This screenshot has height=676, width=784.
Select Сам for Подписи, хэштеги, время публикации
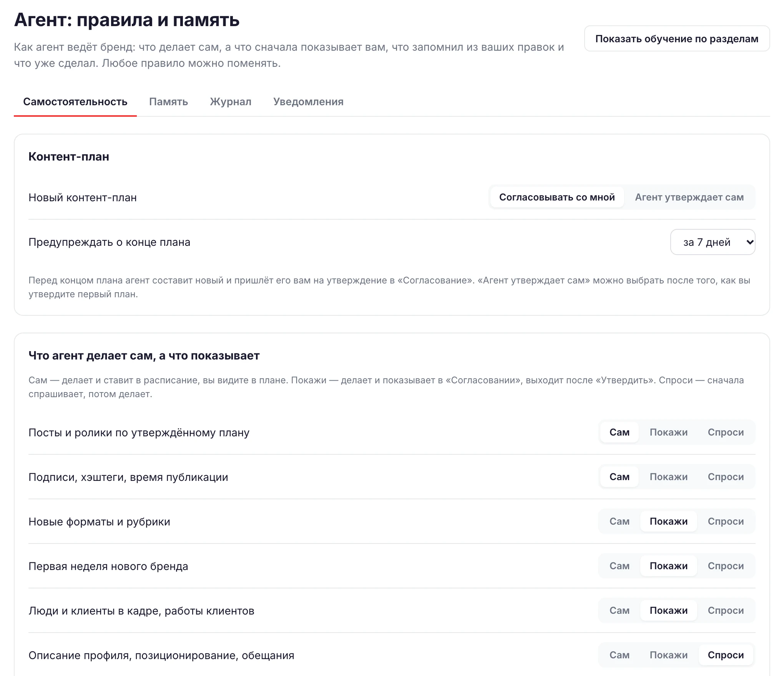pos(619,477)
